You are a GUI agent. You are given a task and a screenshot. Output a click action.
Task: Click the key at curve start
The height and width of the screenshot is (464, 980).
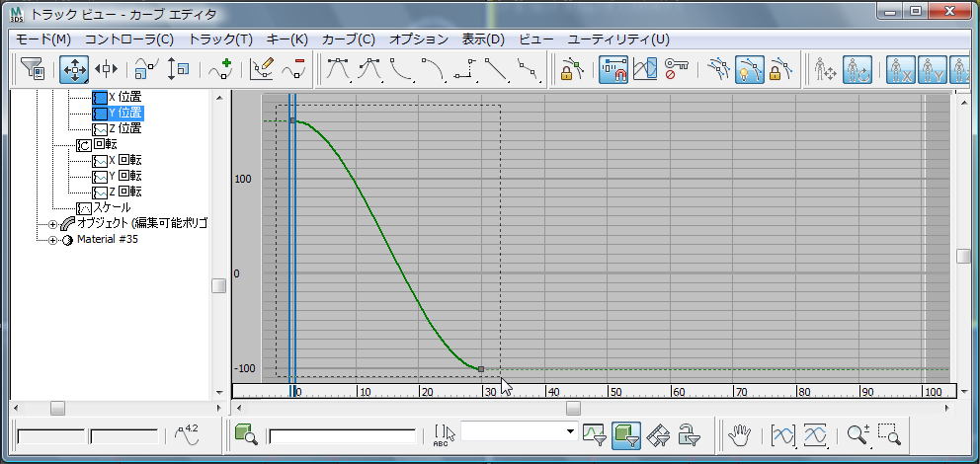pos(292,119)
